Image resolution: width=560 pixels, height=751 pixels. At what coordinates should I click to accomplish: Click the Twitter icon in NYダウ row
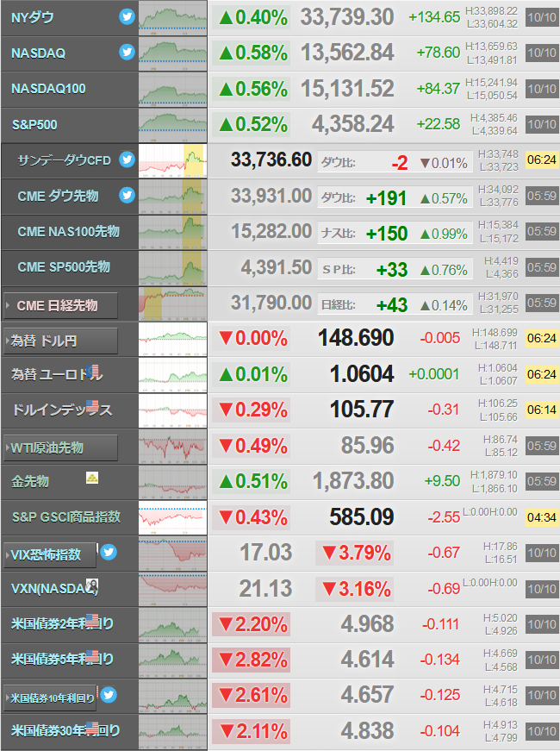click(x=127, y=16)
